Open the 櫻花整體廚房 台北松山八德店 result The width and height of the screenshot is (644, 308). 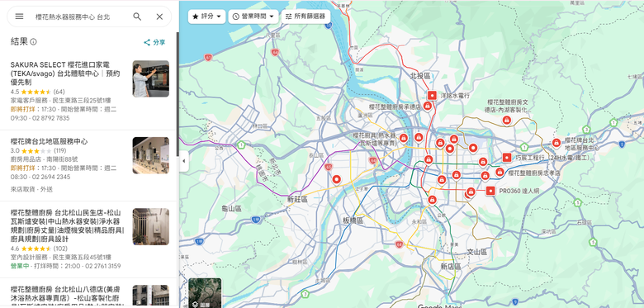click(x=89, y=293)
